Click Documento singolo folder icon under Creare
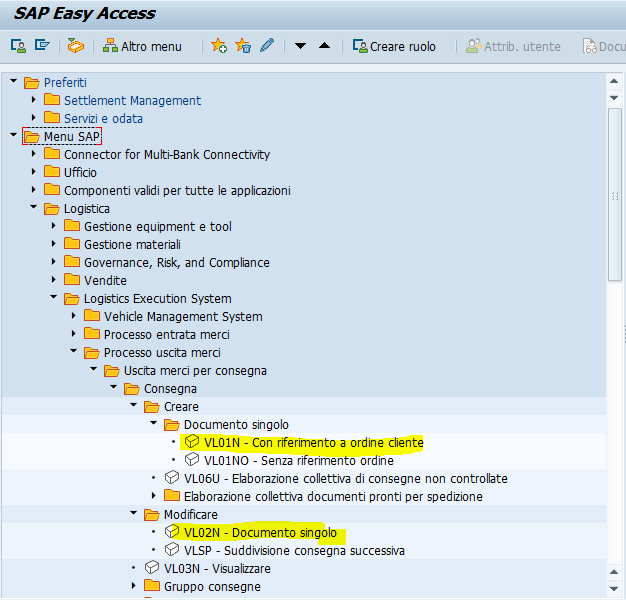Viewport: 626px width, 600px height. pos(171,424)
